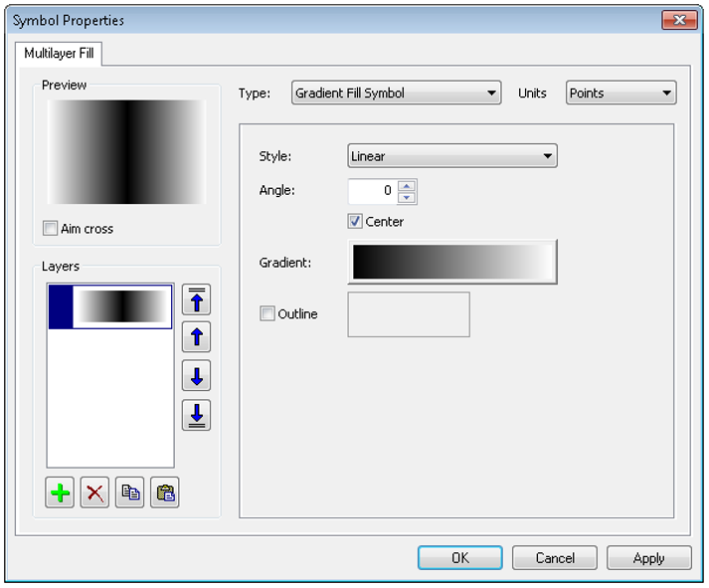Move layer to top with arrow icon

point(196,299)
